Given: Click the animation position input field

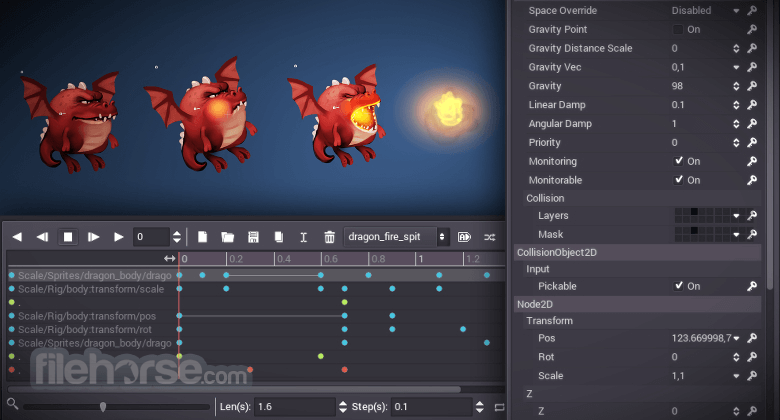Looking at the screenshot, I should (151, 237).
